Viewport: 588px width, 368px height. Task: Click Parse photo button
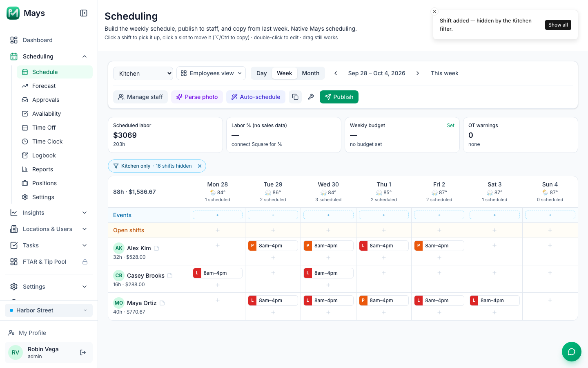click(197, 97)
